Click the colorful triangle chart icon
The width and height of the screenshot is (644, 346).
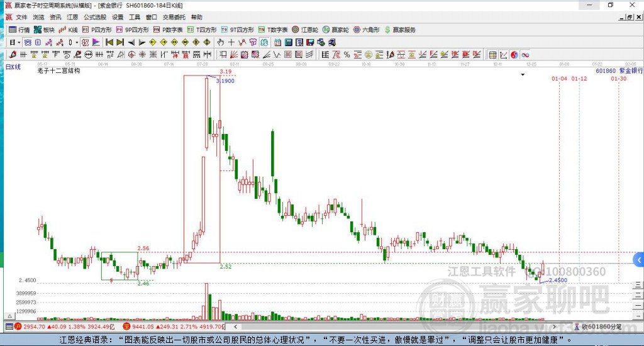click(96, 42)
